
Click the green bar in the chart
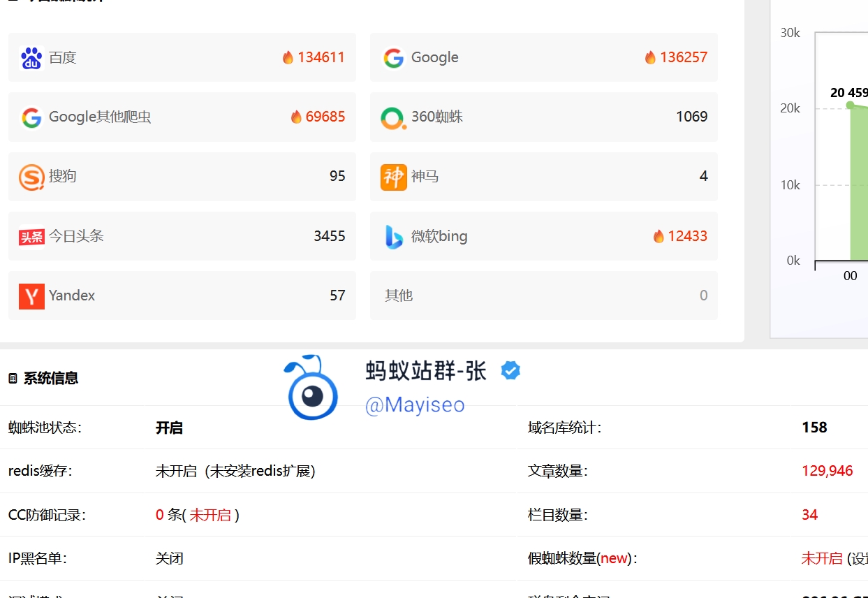(x=859, y=183)
